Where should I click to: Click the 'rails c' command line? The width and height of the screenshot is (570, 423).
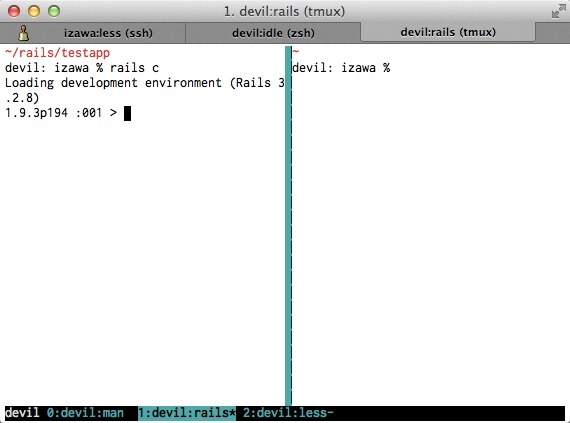tap(82, 68)
